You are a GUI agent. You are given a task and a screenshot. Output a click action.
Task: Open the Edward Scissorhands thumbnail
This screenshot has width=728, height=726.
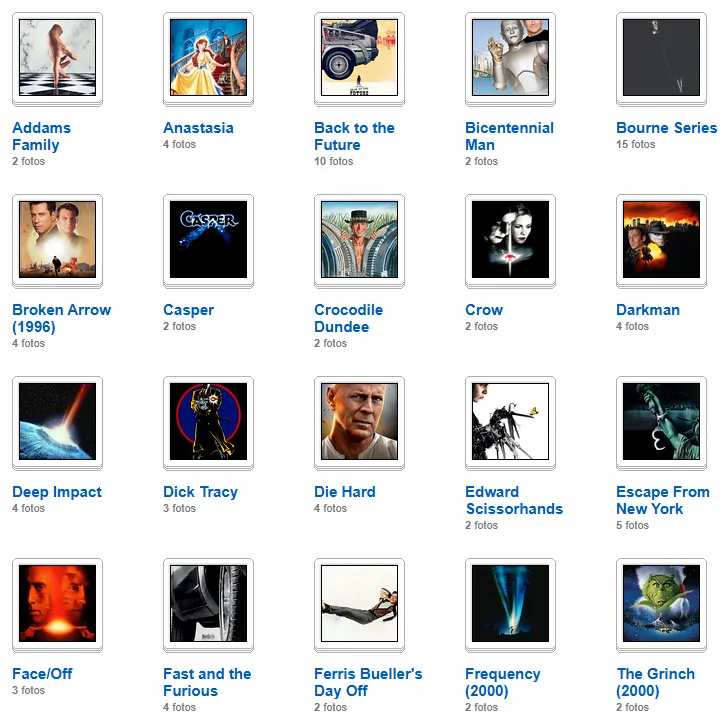point(510,421)
